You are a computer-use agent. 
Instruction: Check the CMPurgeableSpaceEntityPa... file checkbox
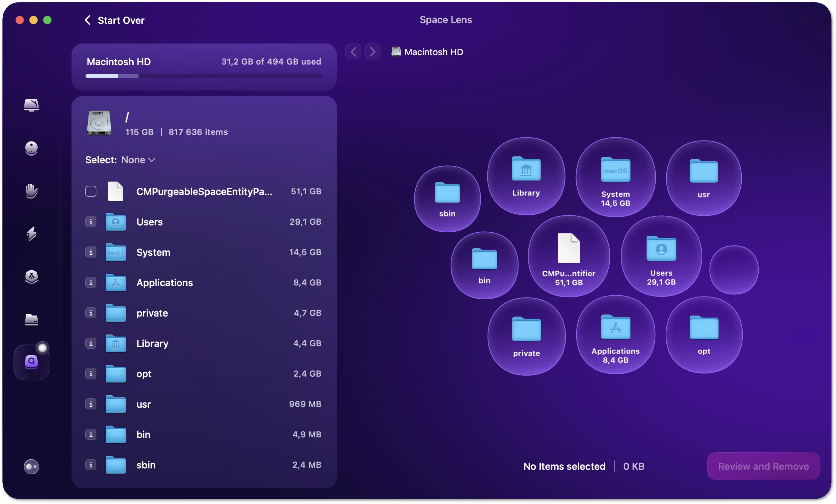pos(91,191)
